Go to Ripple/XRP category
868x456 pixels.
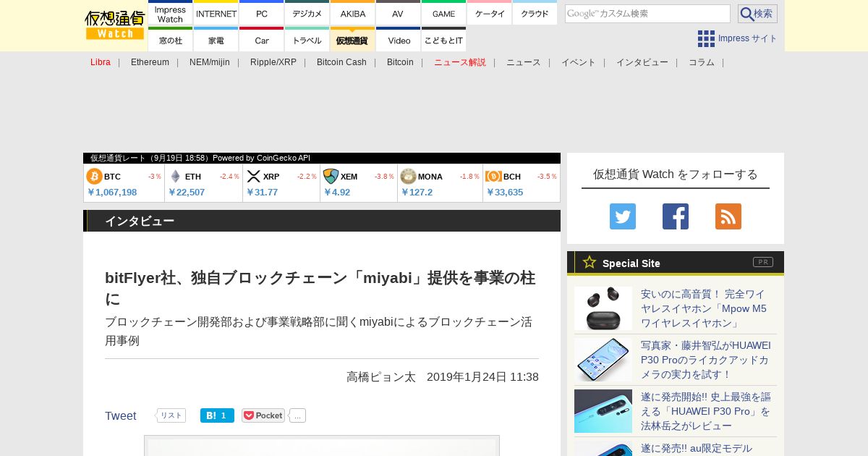click(x=273, y=62)
